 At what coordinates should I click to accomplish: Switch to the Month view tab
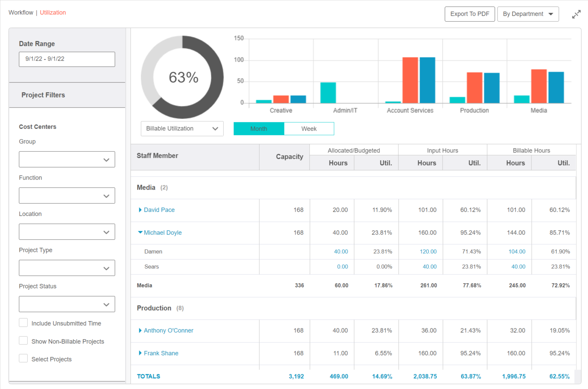(x=259, y=129)
